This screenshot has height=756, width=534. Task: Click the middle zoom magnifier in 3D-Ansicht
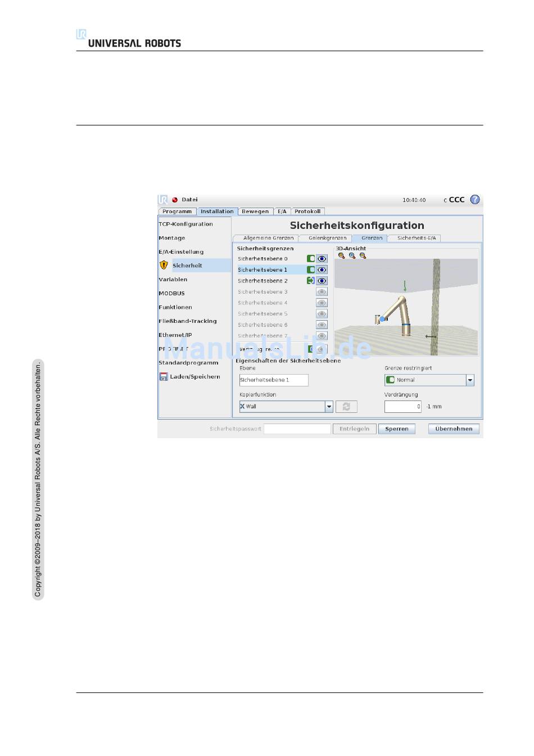pyautogui.click(x=352, y=255)
